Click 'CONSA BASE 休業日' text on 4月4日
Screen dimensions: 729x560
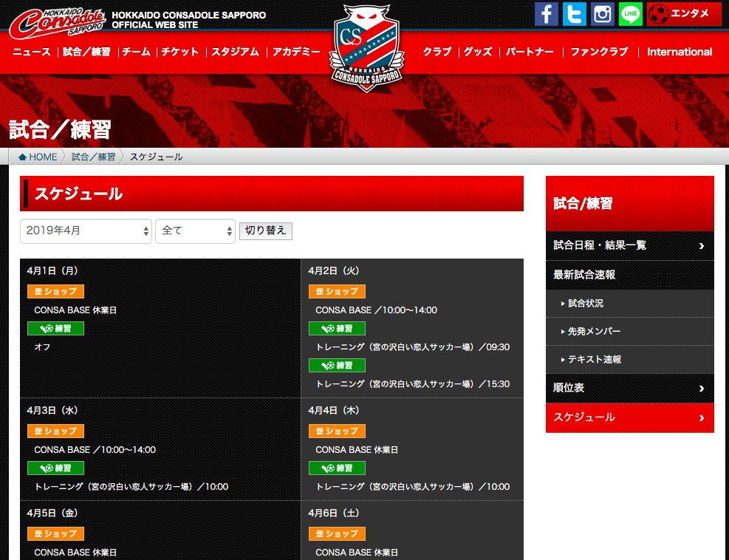[357, 450]
